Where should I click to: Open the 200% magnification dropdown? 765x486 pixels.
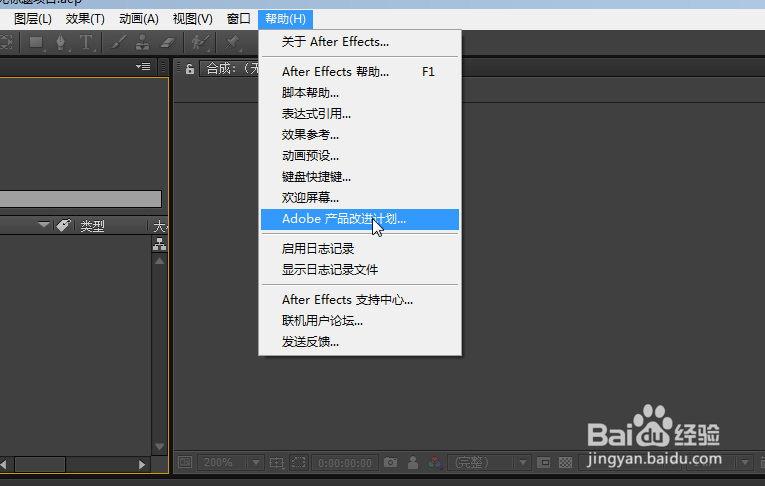click(231, 462)
